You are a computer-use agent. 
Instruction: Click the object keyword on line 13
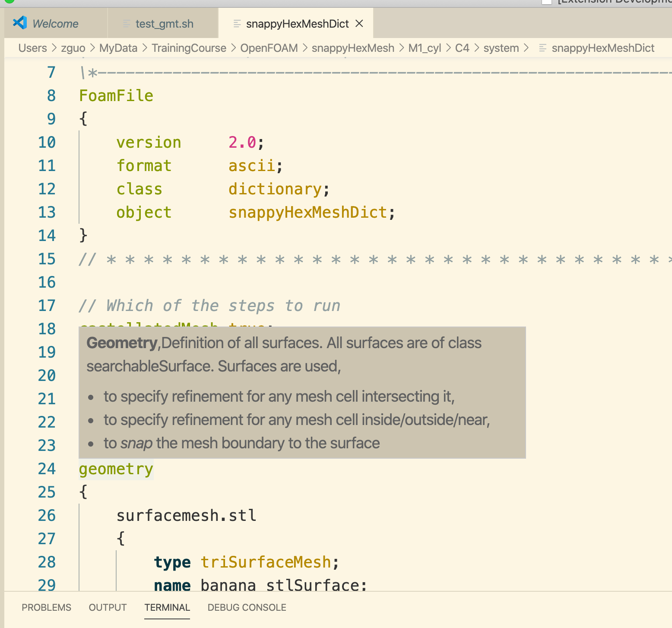[x=144, y=212]
